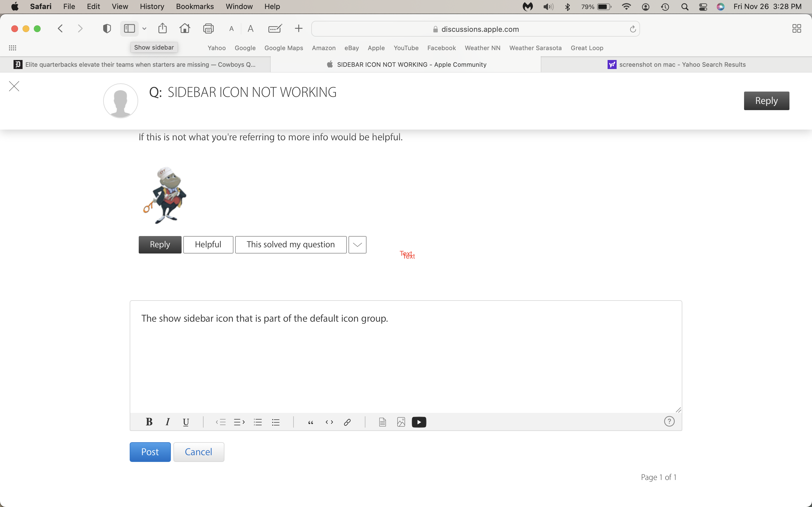Apply italic formatting in reply editor
Image resolution: width=812 pixels, height=507 pixels.
167,422
